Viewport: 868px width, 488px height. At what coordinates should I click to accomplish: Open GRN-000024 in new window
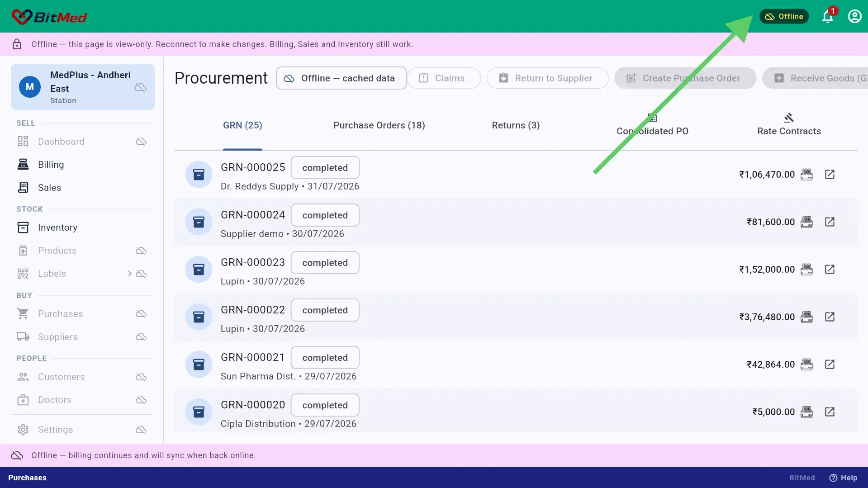tap(830, 222)
